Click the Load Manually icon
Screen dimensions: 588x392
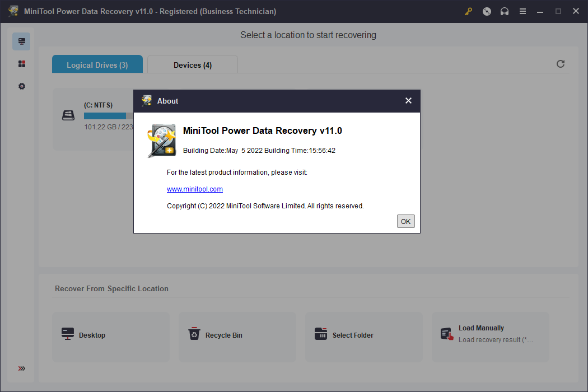coord(447,334)
